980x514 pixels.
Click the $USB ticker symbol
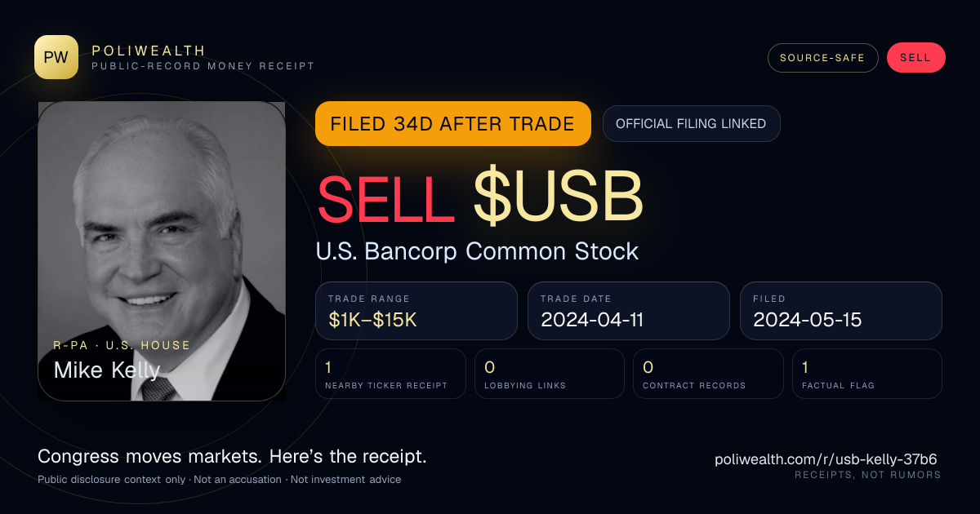click(x=558, y=199)
